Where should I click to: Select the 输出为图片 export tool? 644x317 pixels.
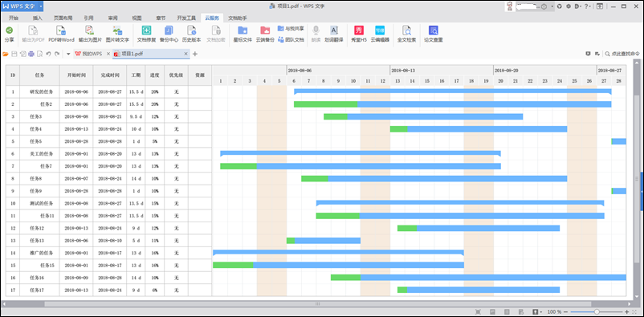(90, 34)
